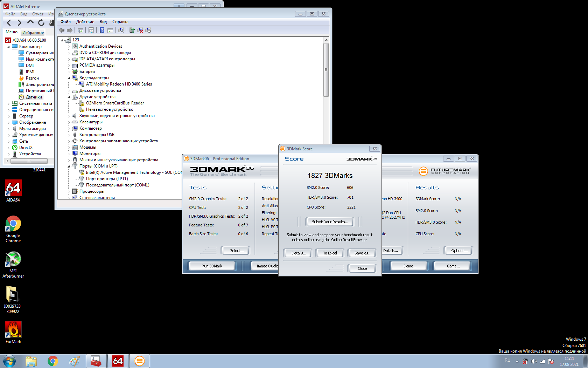Collapse Другие устройства node
588x368 pixels.
[x=69, y=97]
